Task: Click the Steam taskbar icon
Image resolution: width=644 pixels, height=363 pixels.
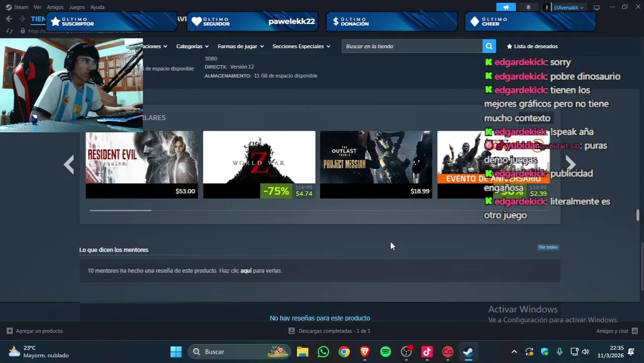Action: coord(468,352)
